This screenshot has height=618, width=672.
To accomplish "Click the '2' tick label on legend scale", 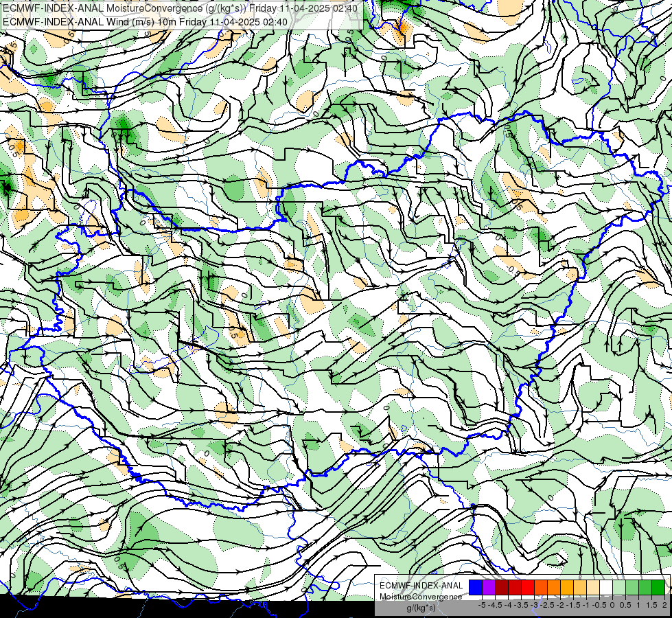I will pyautogui.click(x=664, y=605).
